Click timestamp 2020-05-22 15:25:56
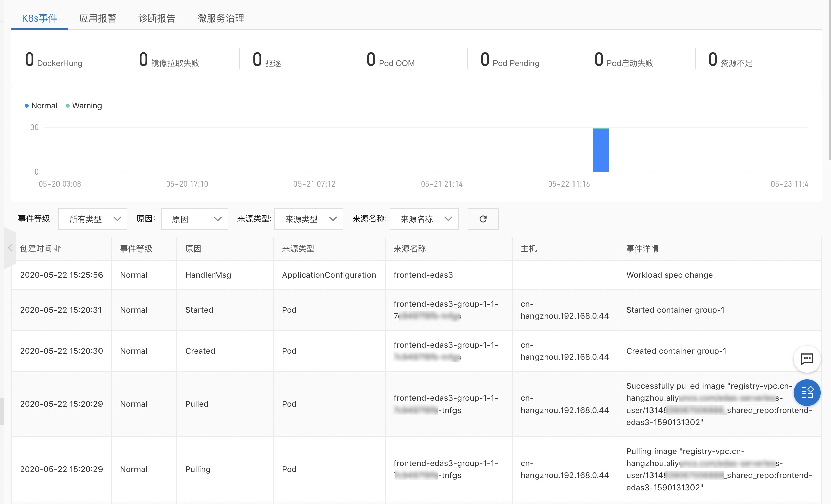Viewport: 831px width, 504px height. pyautogui.click(x=62, y=275)
